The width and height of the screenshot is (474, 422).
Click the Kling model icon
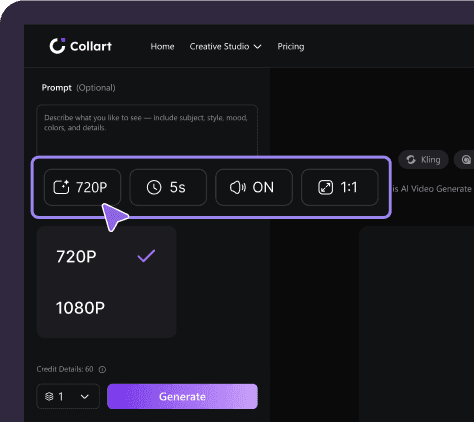[411, 160]
